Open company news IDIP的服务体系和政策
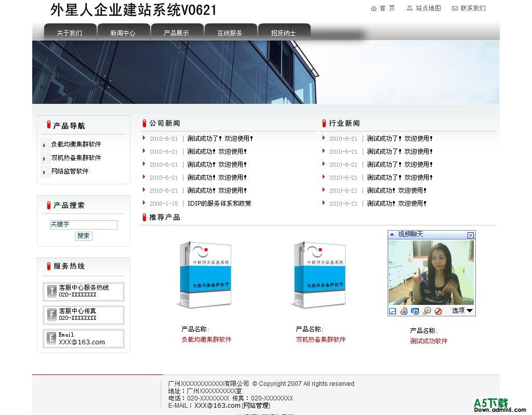The width and height of the screenshot is (532, 415). pyautogui.click(x=219, y=203)
